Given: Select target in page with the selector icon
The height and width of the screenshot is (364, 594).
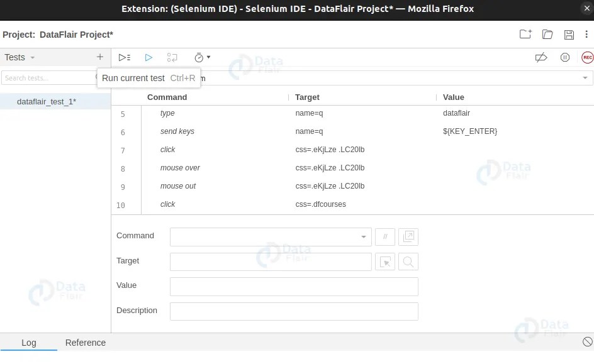Looking at the screenshot, I should point(385,262).
